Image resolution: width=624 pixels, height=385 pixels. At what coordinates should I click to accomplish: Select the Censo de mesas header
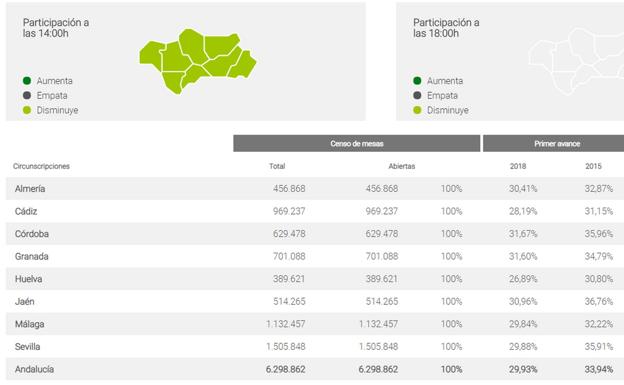357,143
